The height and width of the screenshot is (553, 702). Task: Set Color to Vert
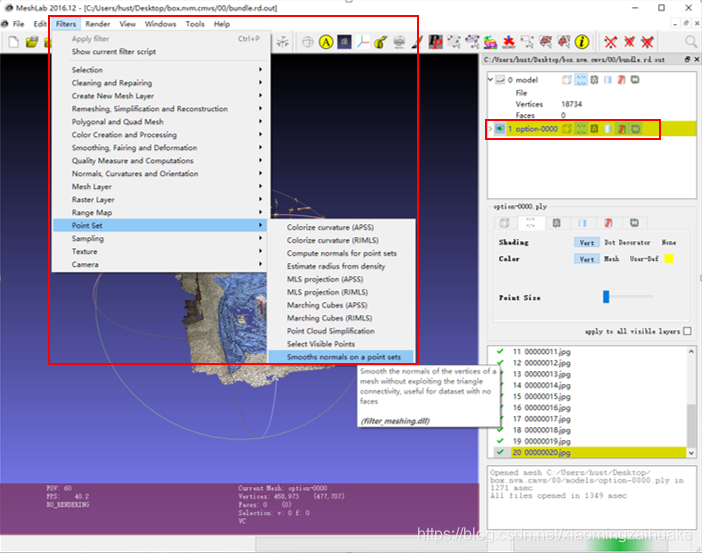(x=586, y=259)
